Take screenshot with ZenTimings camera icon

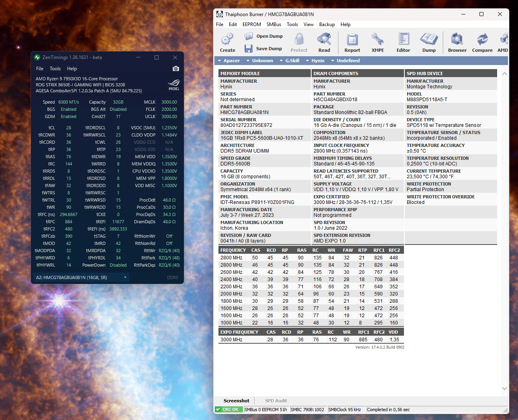click(x=176, y=69)
